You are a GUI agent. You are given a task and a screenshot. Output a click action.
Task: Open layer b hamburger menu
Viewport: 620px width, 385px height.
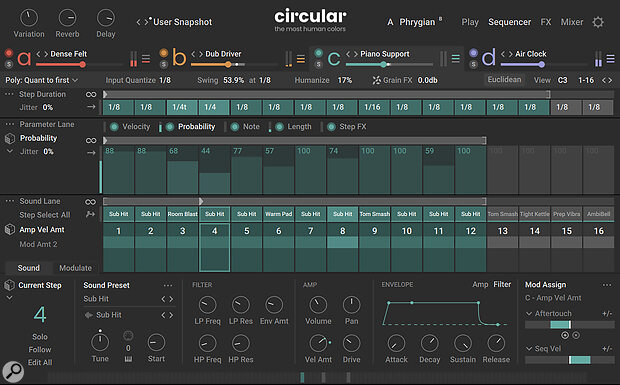tap(301, 59)
